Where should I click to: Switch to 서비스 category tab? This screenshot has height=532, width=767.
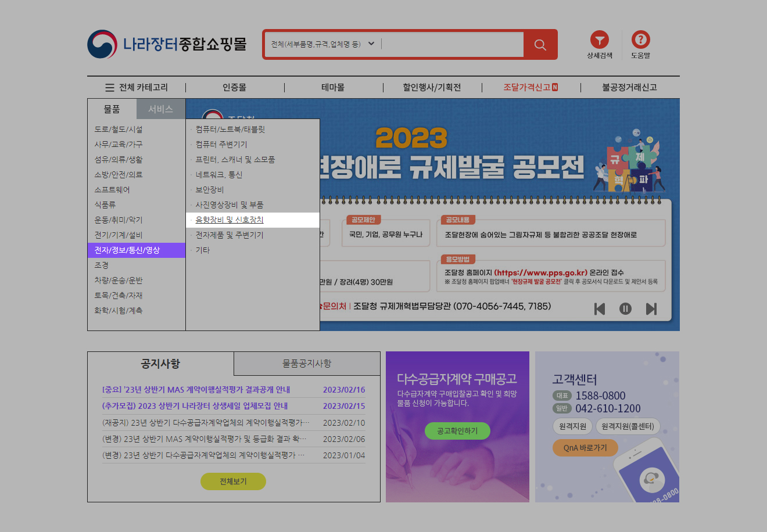tap(161, 109)
